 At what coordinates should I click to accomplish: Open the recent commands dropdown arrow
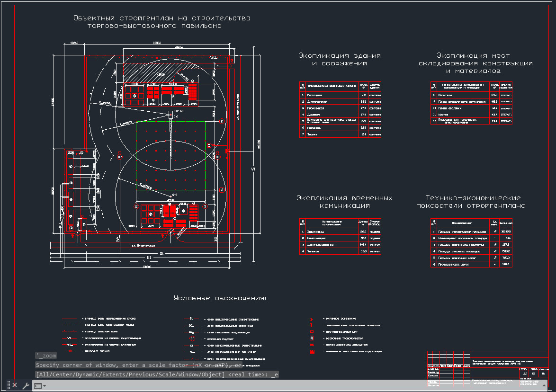(x=45, y=386)
